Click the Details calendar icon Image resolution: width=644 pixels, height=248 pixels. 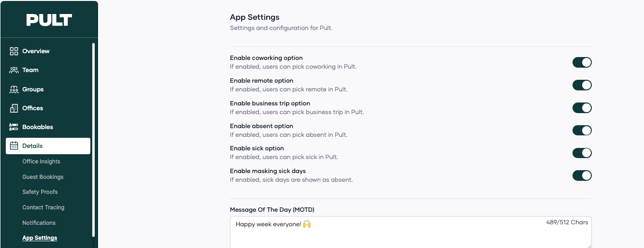click(14, 146)
